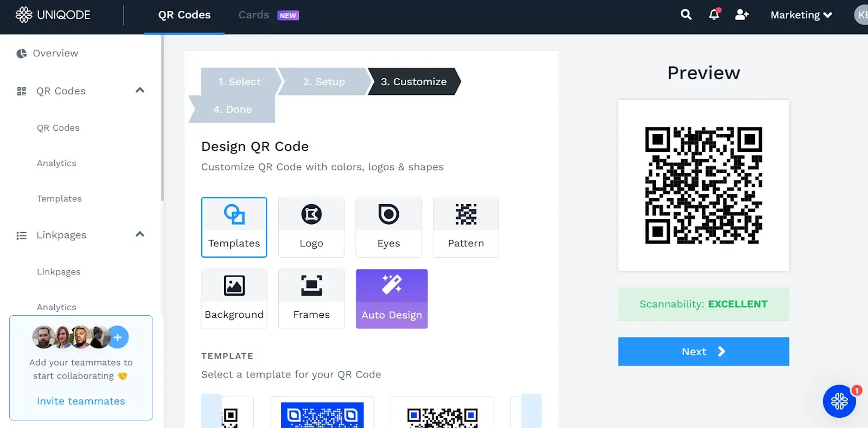Click the Linkpages list icon
868x428 pixels.
(x=22, y=235)
